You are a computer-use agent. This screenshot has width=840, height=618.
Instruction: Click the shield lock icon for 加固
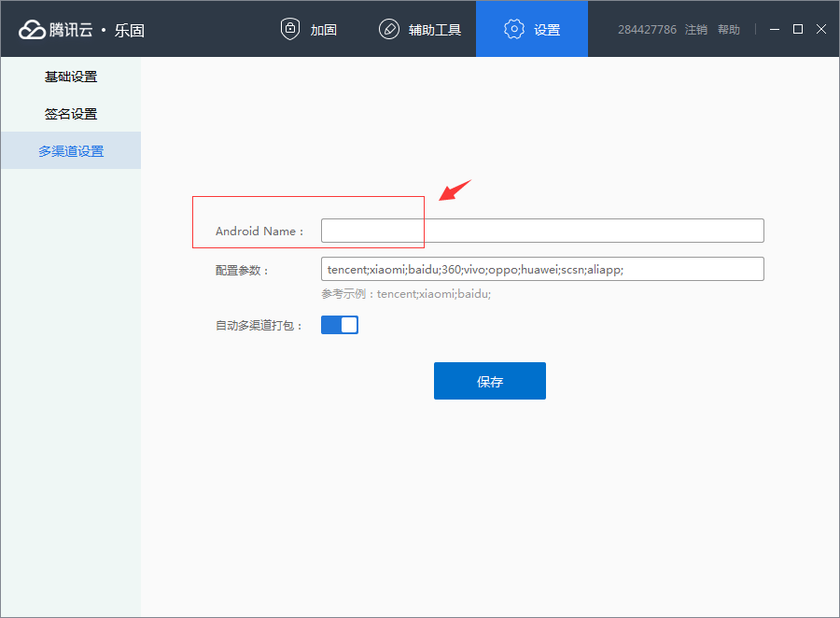click(x=290, y=29)
